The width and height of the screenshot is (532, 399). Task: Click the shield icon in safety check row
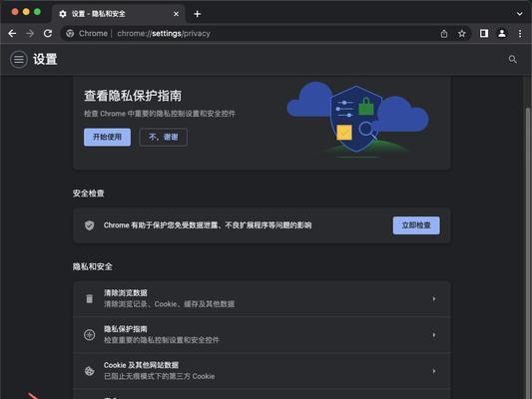[x=89, y=225]
